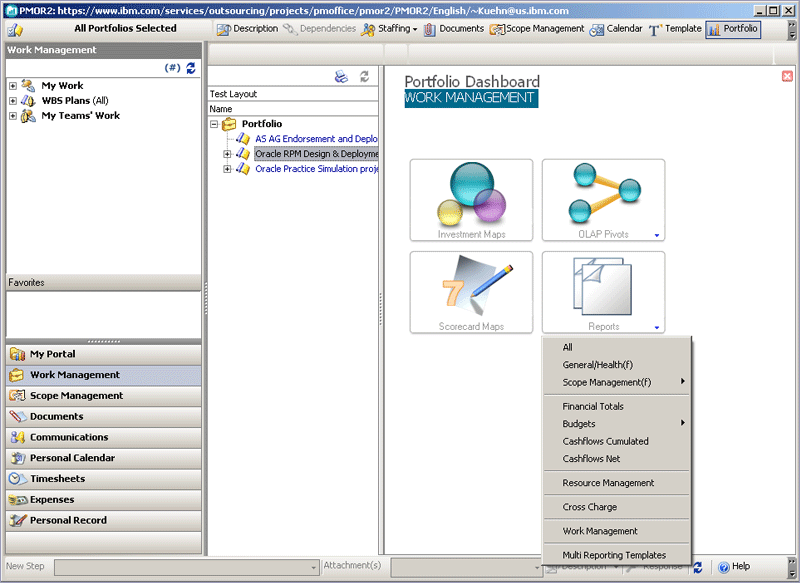Open Scope Management navigation section
The image size is (800, 583).
[104, 396]
